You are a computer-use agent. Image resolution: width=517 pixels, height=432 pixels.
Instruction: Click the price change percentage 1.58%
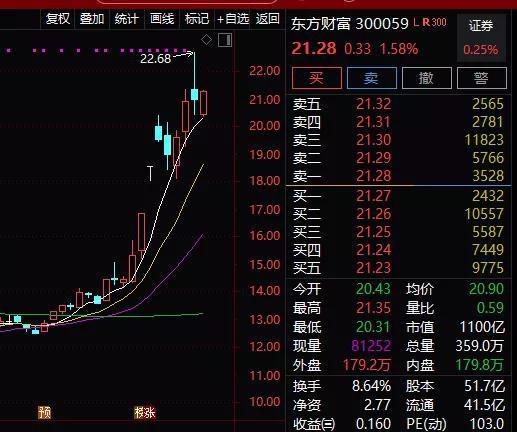[399, 49]
